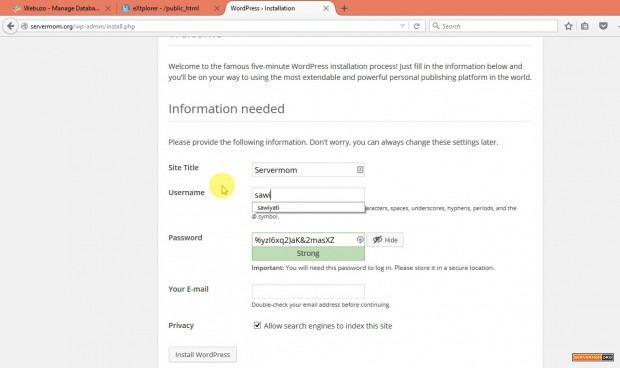Bookmark this page with star icon
The height and width of the screenshot is (368, 620).
coord(569,26)
